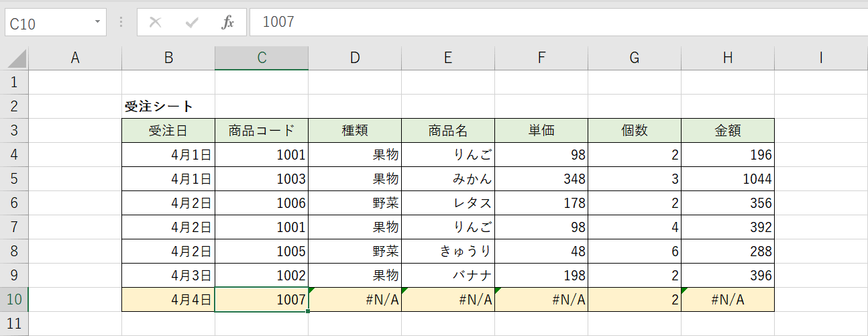Select column I header

pos(821,58)
